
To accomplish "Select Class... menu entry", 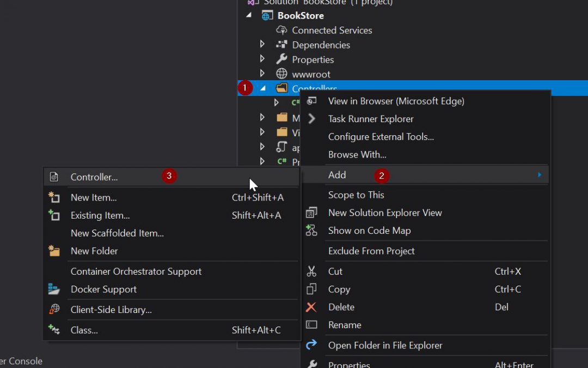I will [84, 330].
